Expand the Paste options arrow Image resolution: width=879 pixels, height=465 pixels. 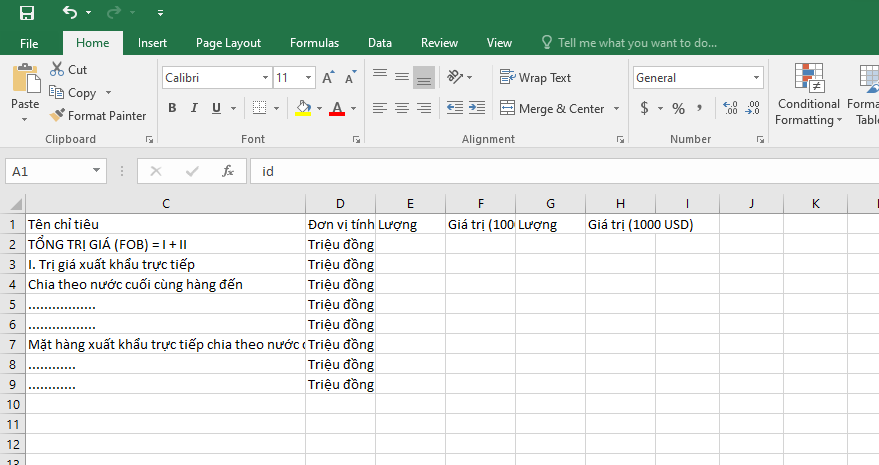click(25, 119)
